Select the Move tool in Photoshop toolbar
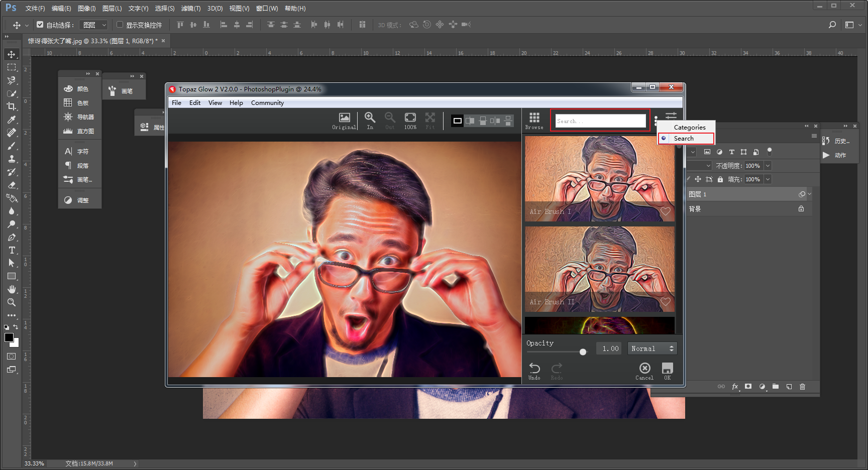 pyautogui.click(x=12, y=54)
